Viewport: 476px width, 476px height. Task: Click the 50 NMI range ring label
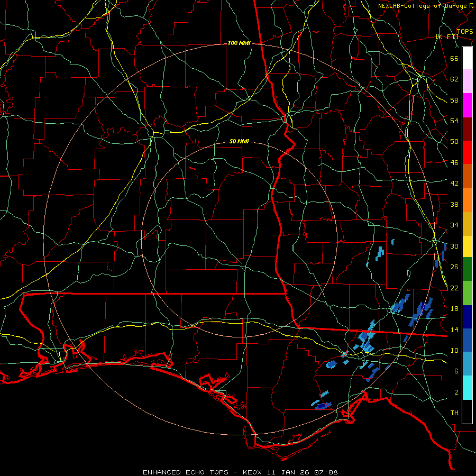coord(239,141)
